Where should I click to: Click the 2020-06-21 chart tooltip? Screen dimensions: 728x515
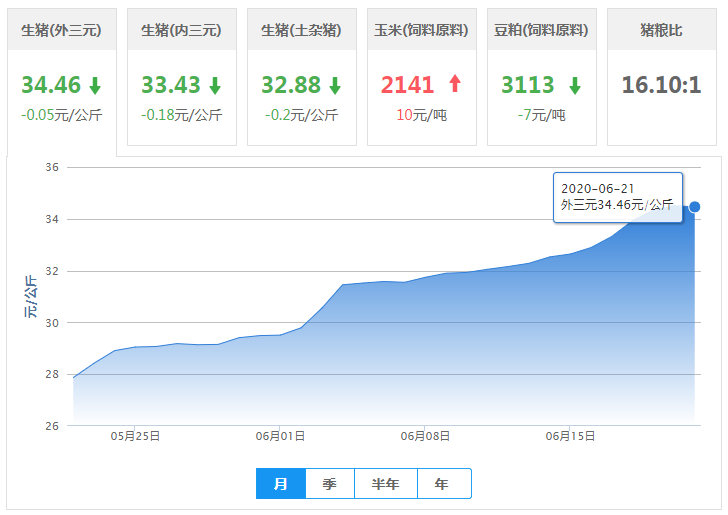[617, 197]
